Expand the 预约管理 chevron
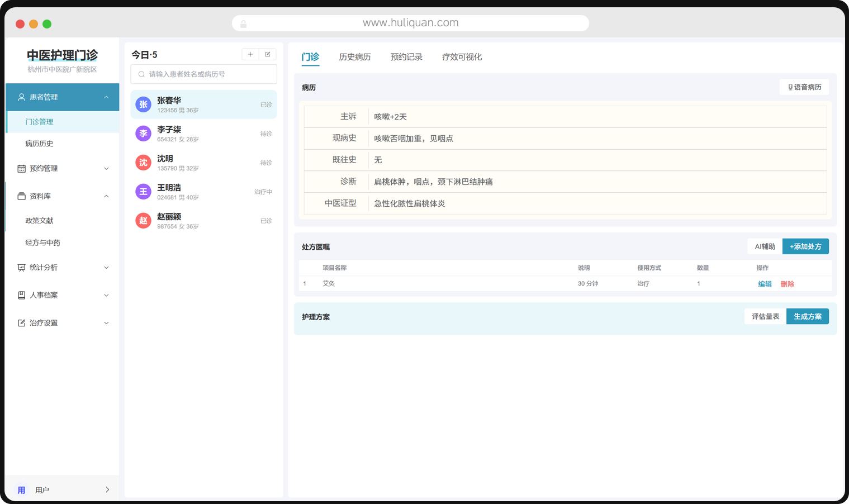The image size is (849, 504). pos(106,169)
